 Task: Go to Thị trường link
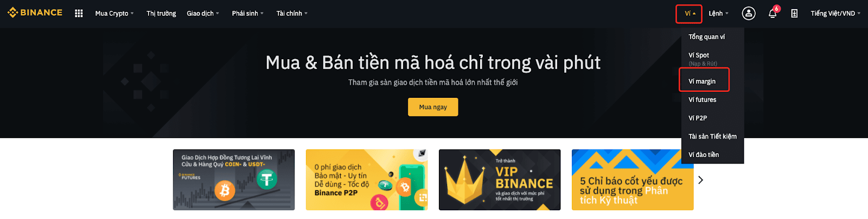161,14
